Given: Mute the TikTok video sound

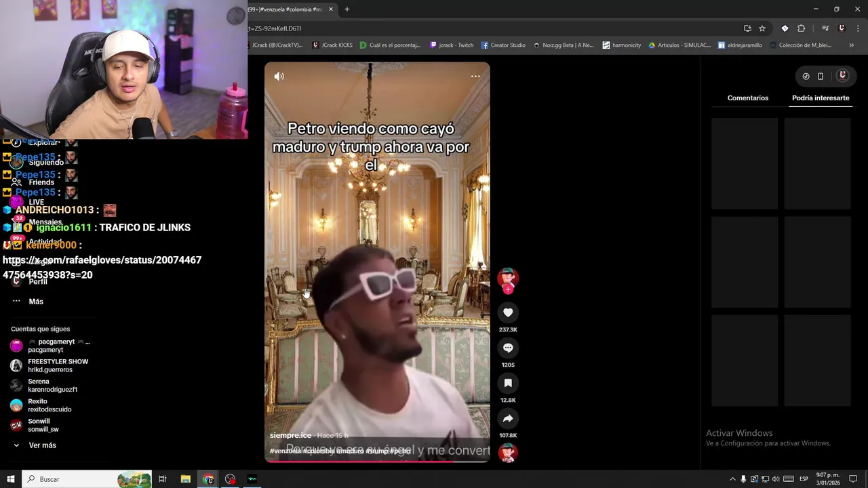Looking at the screenshot, I should click(279, 77).
